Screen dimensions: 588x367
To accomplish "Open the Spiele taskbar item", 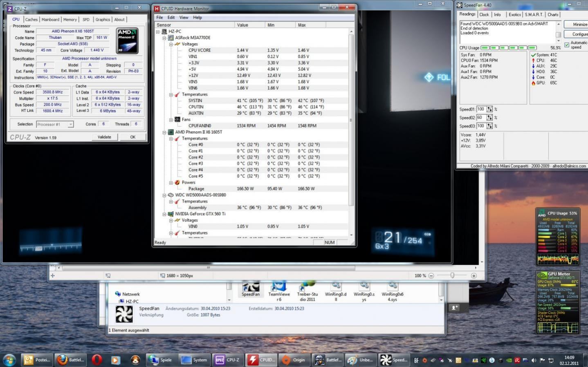I will (x=162, y=360).
